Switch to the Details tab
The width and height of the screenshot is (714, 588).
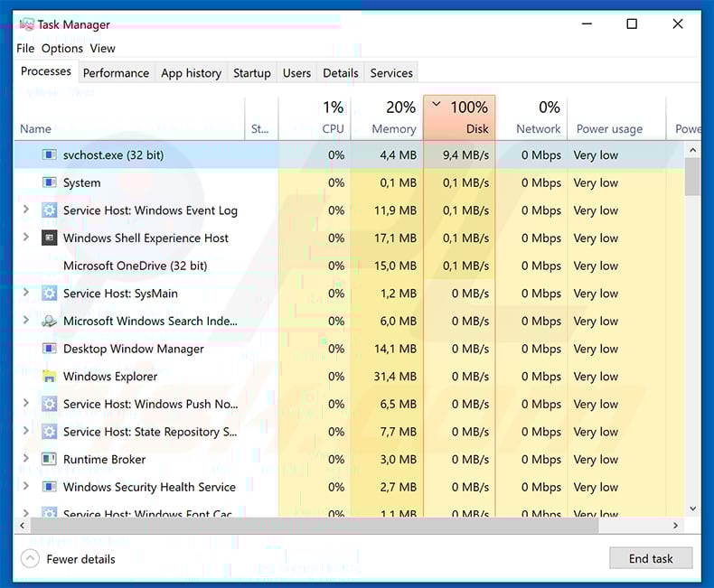tap(341, 73)
